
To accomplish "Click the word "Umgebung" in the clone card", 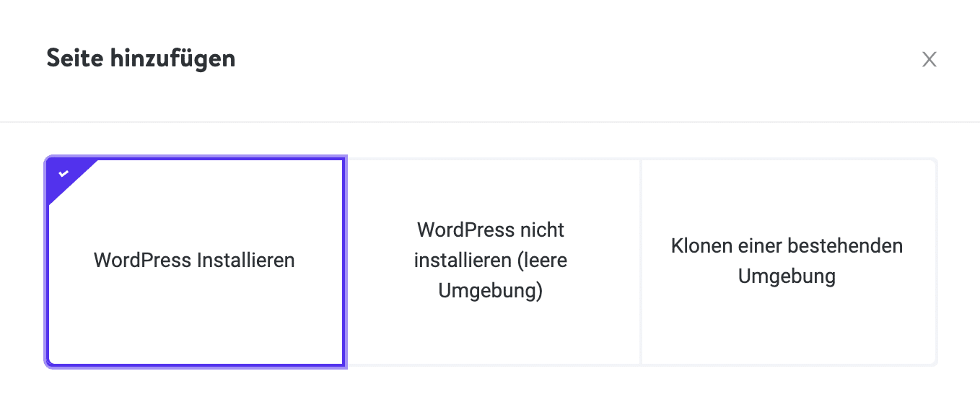I will pyautogui.click(x=787, y=276).
